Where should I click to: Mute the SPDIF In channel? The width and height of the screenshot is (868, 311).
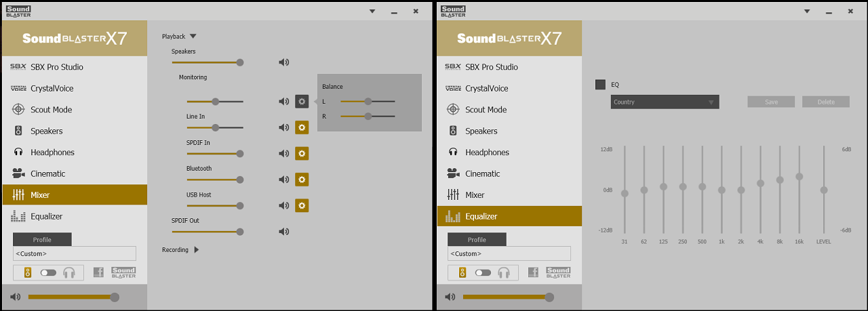pyautogui.click(x=283, y=154)
